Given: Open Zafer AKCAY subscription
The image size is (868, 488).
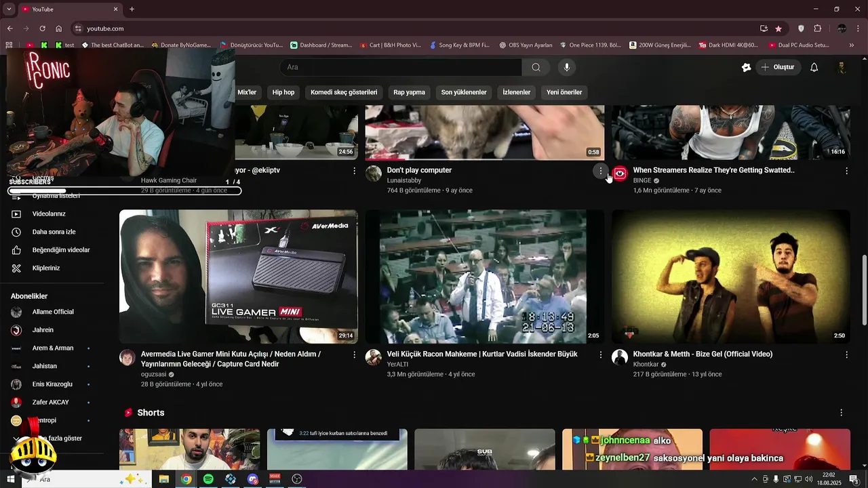Looking at the screenshot, I should [x=52, y=402].
